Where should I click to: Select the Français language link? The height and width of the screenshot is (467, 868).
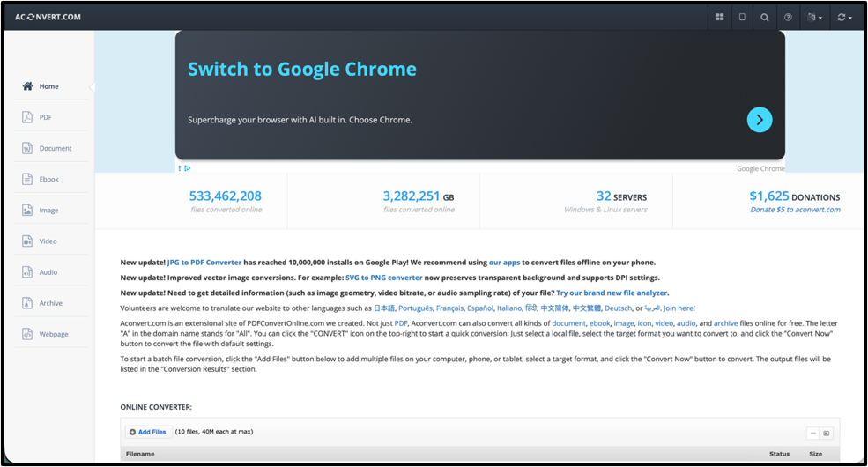(449, 308)
